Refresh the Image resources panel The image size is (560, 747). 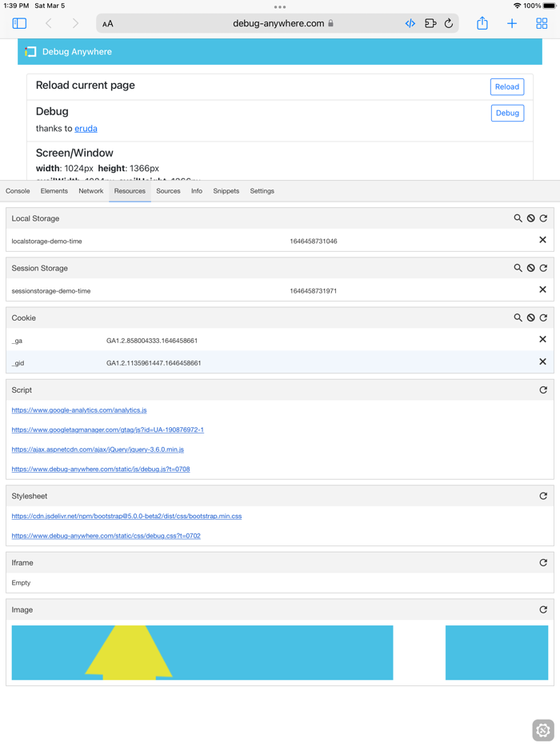pyautogui.click(x=543, y=609)
